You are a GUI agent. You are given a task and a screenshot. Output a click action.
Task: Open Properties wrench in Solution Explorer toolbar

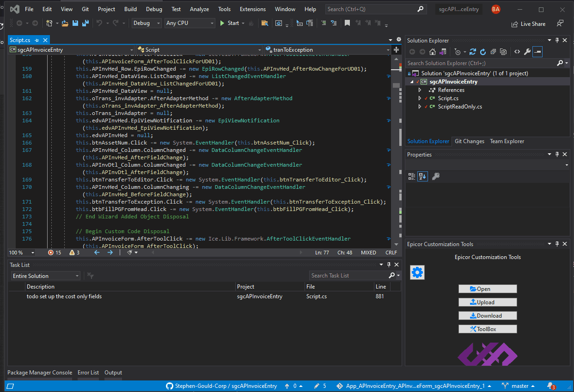[527, 52]
